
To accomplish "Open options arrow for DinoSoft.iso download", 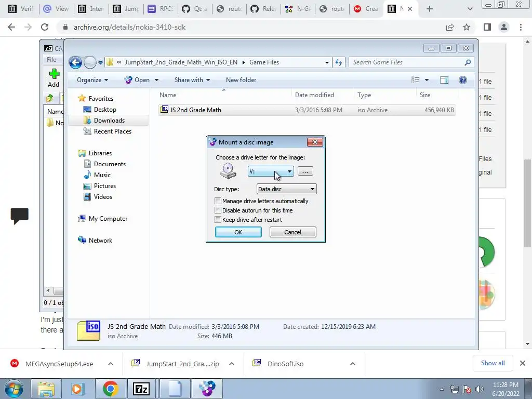I will [353, 364].
